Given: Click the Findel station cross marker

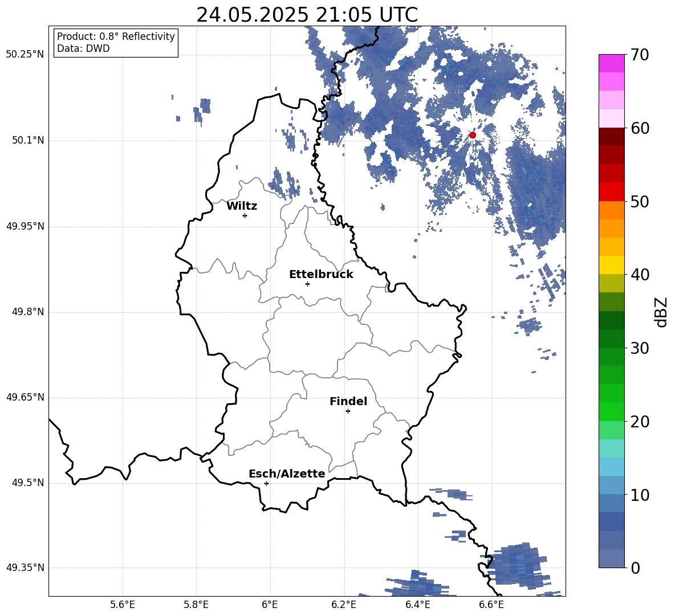Looking at the screenshot, I should point(348,411).
